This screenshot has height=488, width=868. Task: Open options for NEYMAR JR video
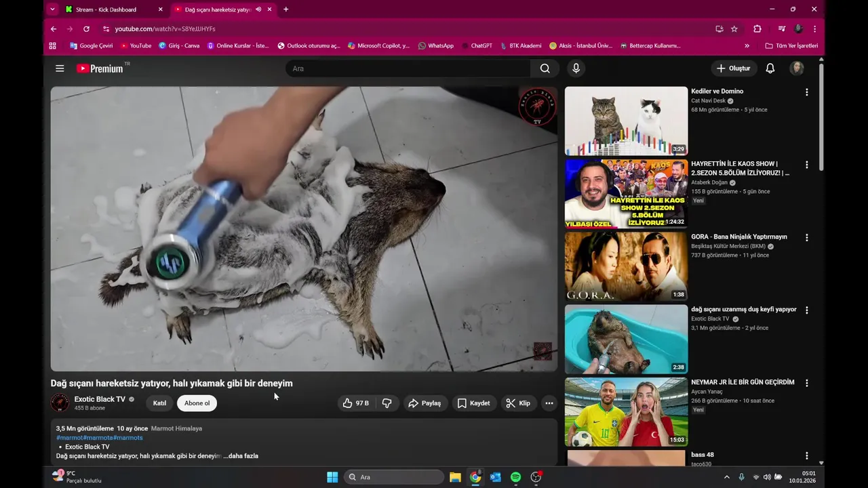click(807, 383)
